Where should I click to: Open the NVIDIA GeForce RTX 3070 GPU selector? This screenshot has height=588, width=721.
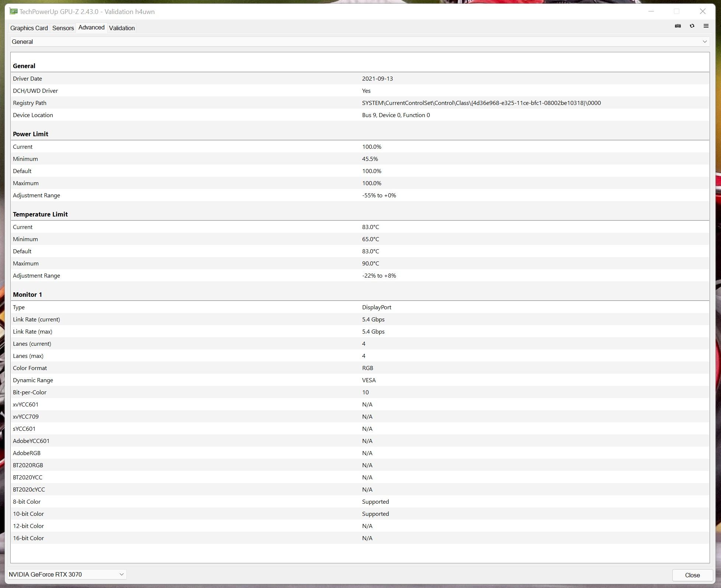(x=67, y=574)
